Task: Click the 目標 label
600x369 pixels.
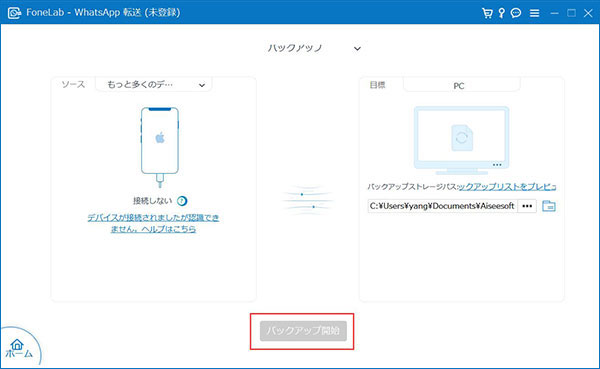Action: pos(377,85)
